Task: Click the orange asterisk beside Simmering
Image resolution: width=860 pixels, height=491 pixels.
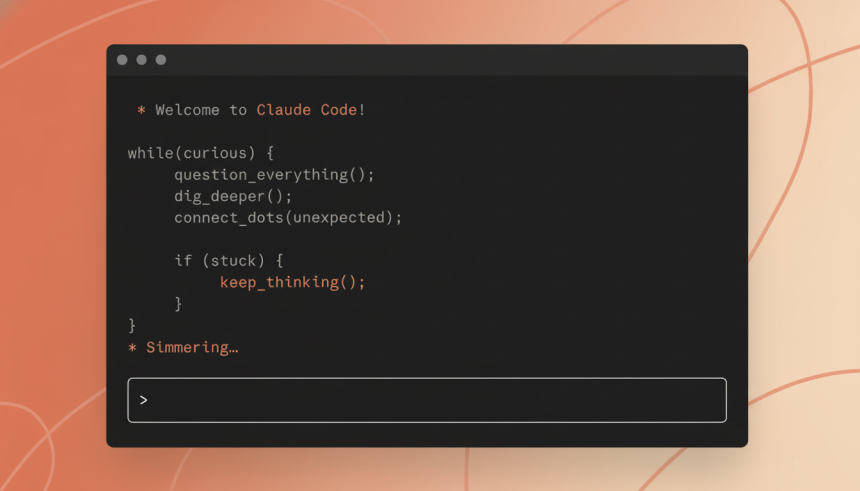Action: [132, 348]
